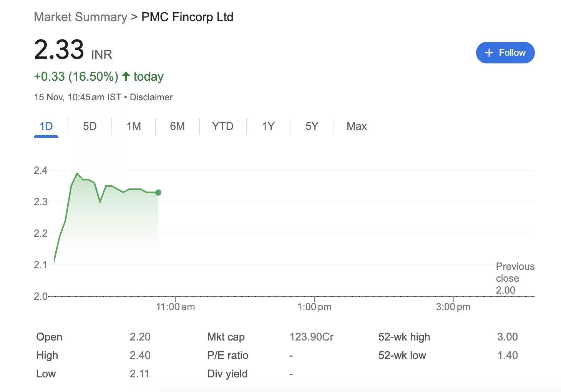This screenshot has height=392, width=561.
Task: Click the peak of the price line
Action: point(77,173)
